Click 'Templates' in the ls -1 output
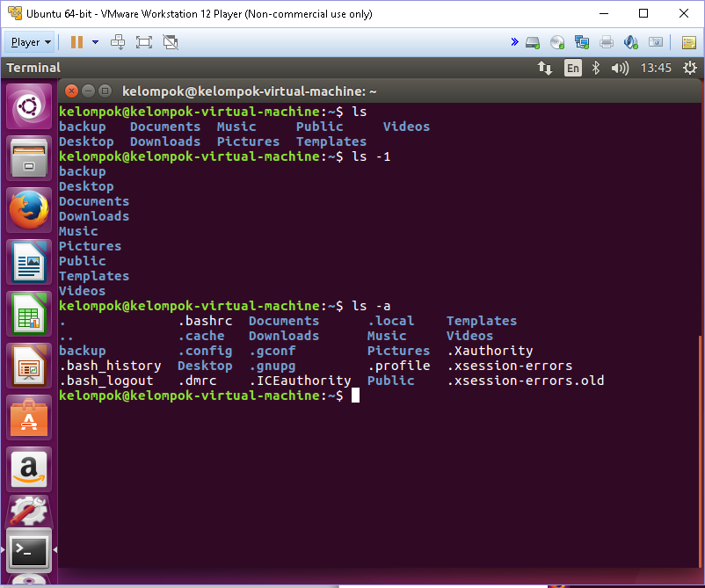The width and height of the screenshot is (705, 588). pyautogui.click(x=94, y=276)
